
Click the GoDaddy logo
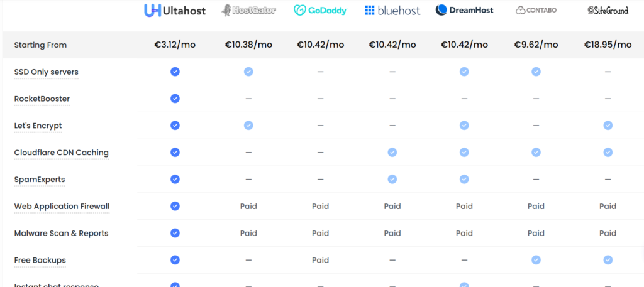pyautogui.click(x=320, y=10)
